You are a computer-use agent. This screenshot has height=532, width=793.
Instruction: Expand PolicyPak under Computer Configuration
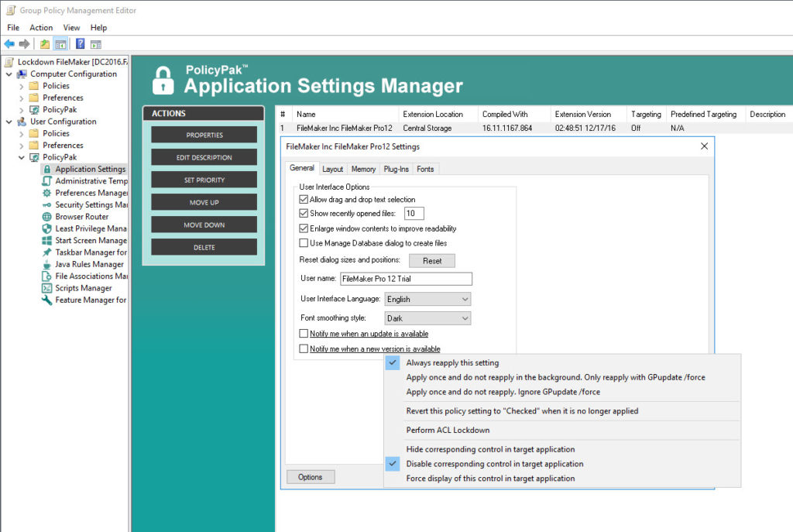(x=21, y=110)
